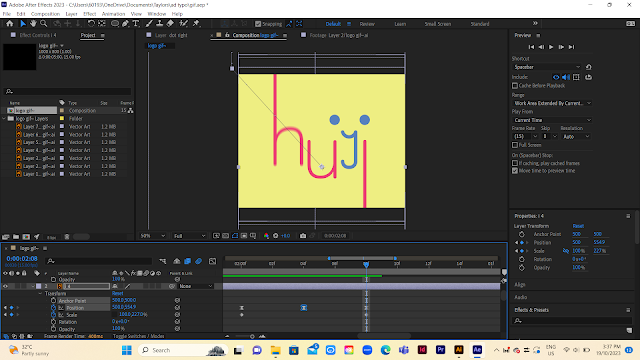Open the Animation menu
This screenshot has height=360, width=640.
(113, 14)
